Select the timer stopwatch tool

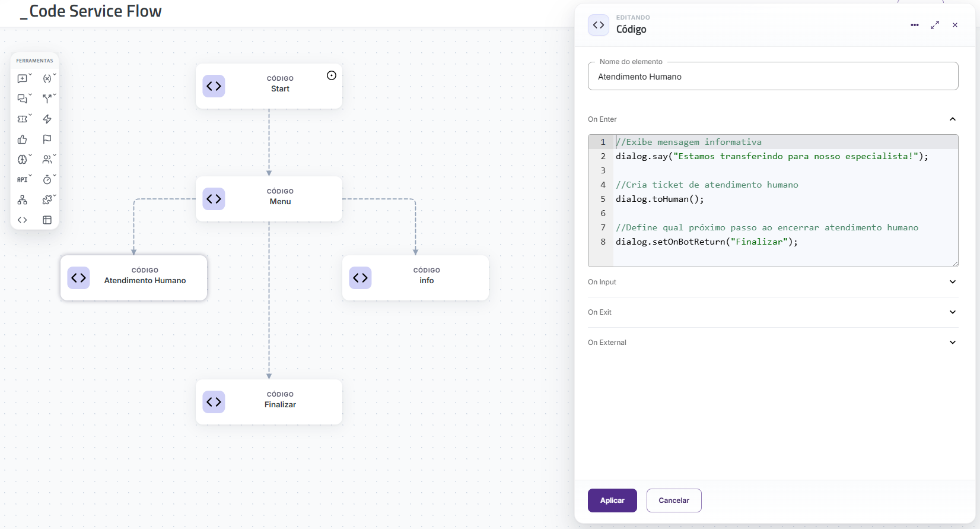click(47, 179)
